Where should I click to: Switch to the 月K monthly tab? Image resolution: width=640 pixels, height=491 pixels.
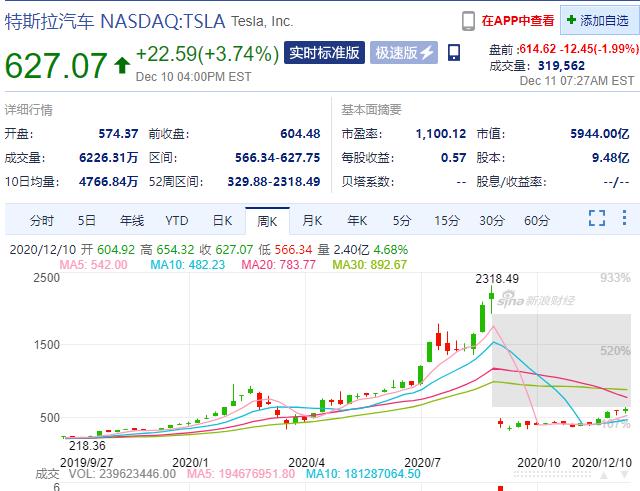312,221
